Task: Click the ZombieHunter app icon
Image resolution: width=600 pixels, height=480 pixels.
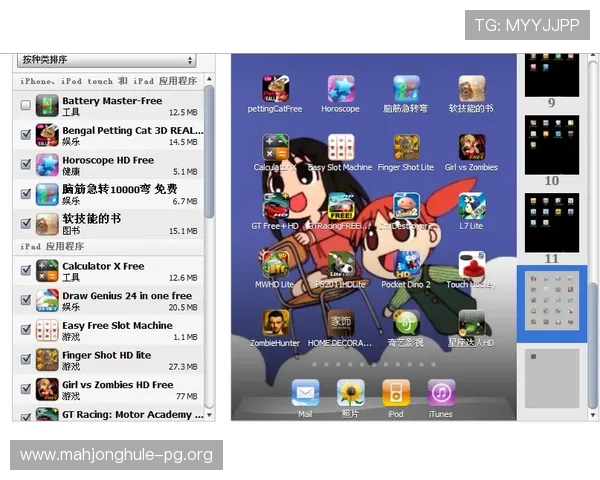Action: (x=275, y=323)
